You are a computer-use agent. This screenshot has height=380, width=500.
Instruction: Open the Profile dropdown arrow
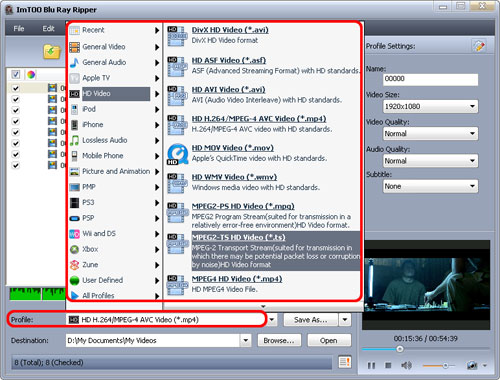tap(272, 320)
